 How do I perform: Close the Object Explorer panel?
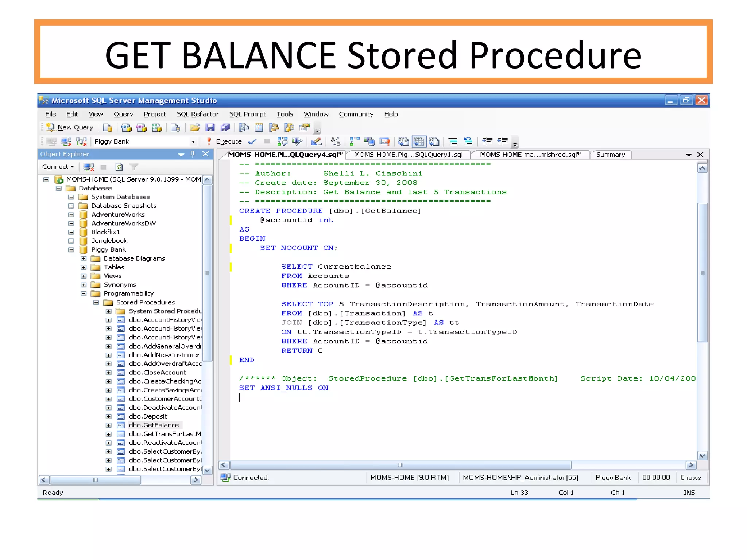point(206,154)
